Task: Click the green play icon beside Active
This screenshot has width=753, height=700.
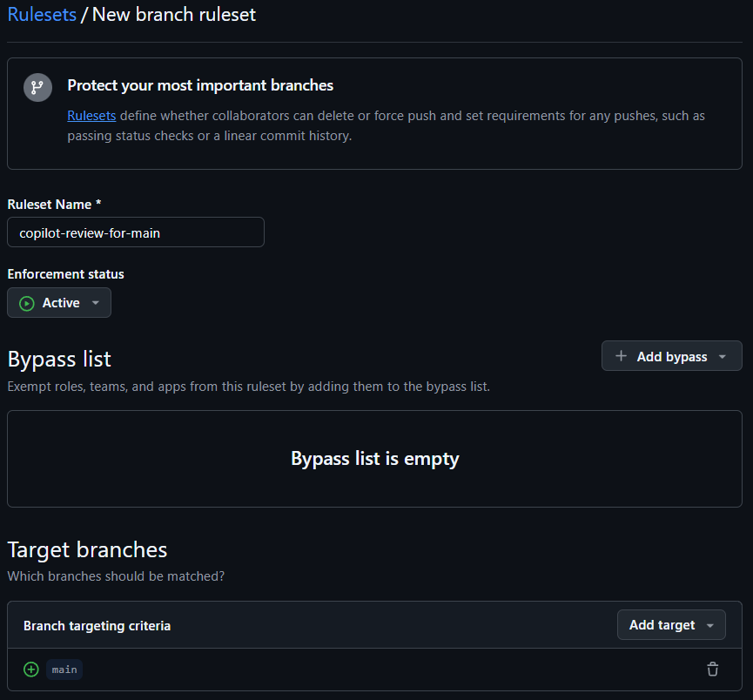Action: tap(27, 303)
